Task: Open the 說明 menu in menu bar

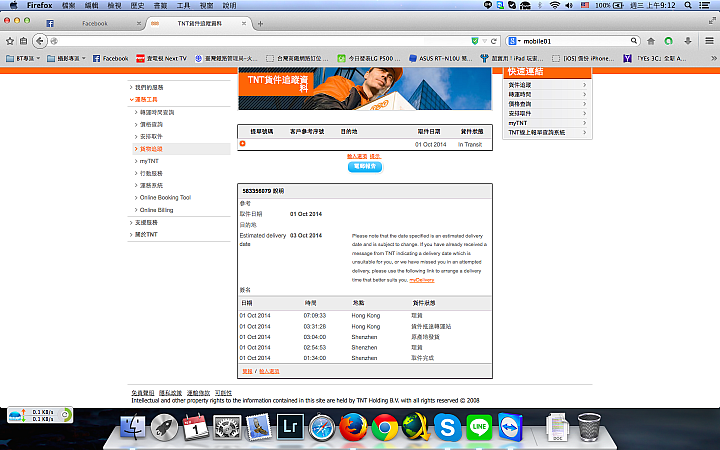Action: pos(229,5)
